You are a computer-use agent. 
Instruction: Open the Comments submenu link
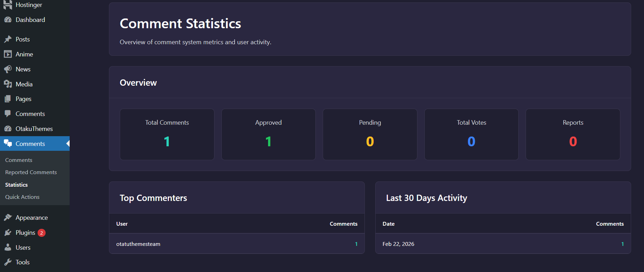tap(19, 160)
